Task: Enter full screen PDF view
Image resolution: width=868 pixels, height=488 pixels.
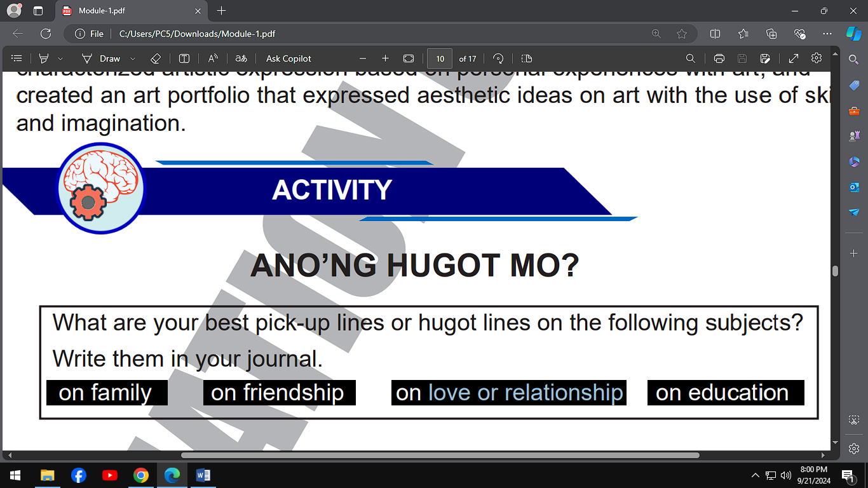Action: point(794,58)
